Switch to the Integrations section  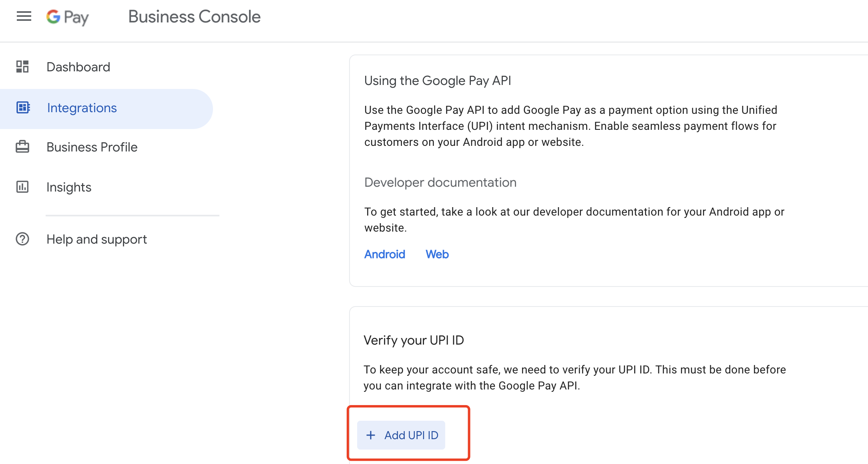click(x=82, y=107)
